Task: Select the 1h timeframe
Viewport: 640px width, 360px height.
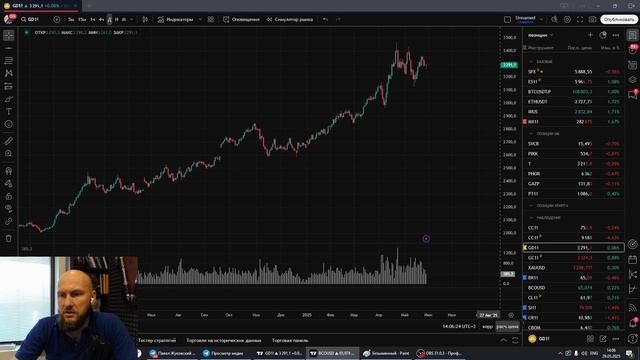Action: click(93, 19)
